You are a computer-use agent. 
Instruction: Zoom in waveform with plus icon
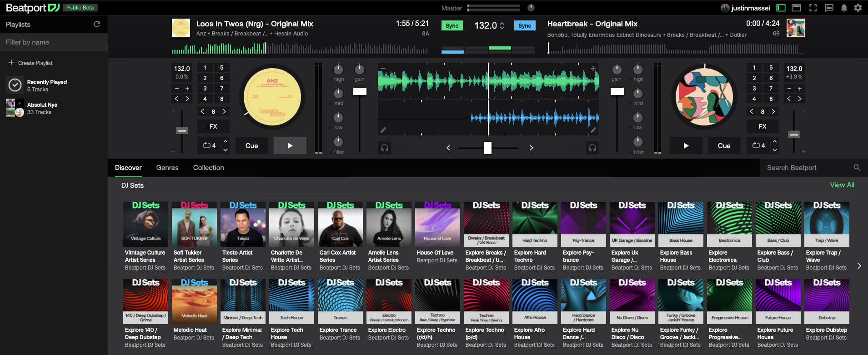pyautogui.click(x=593, y=69)
